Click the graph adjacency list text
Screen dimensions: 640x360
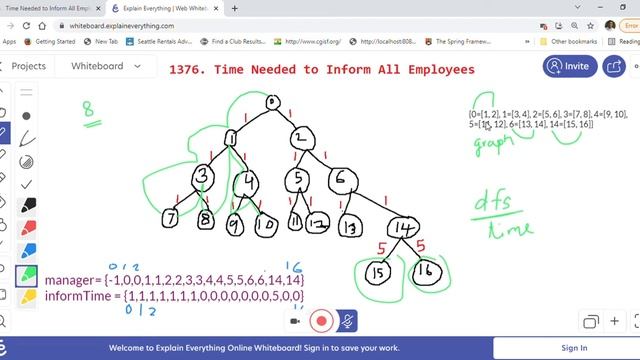pyautogui.click(x=548, y=119)
